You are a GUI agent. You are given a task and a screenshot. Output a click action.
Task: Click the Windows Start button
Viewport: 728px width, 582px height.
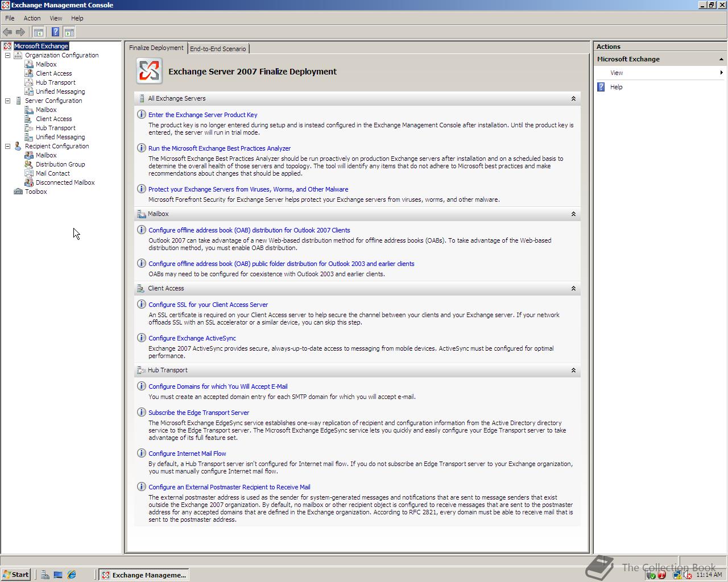click(15, 575)
